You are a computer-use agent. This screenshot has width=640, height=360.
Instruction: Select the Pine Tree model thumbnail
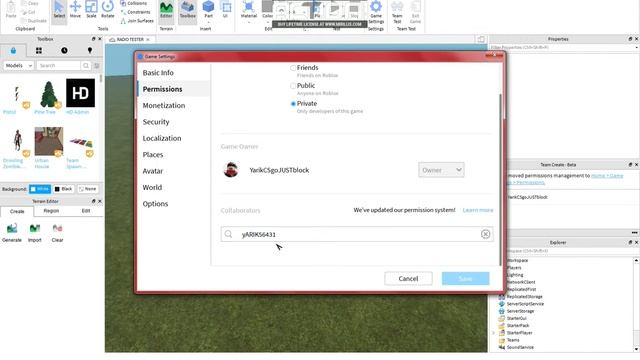[x=49, y=94]
